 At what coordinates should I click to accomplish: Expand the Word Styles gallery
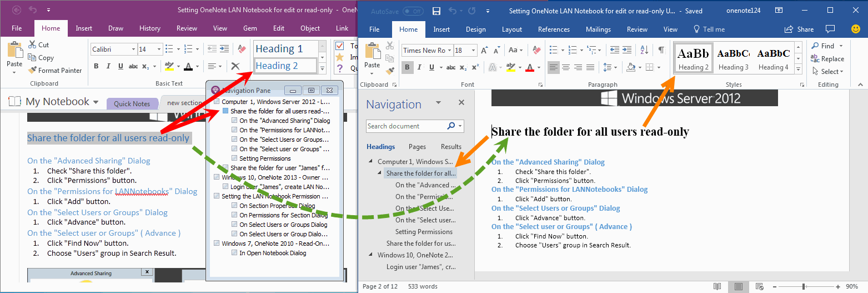tap(798, 69)
